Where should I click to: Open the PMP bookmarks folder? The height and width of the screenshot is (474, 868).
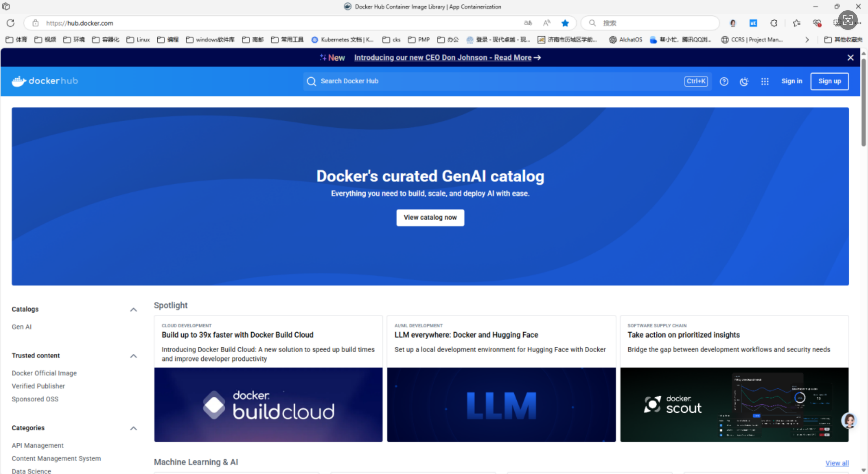coord(419,40)
